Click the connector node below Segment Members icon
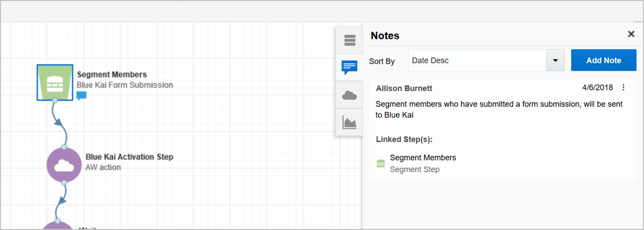This screenshot has height=230, width=644. [55, 100]
